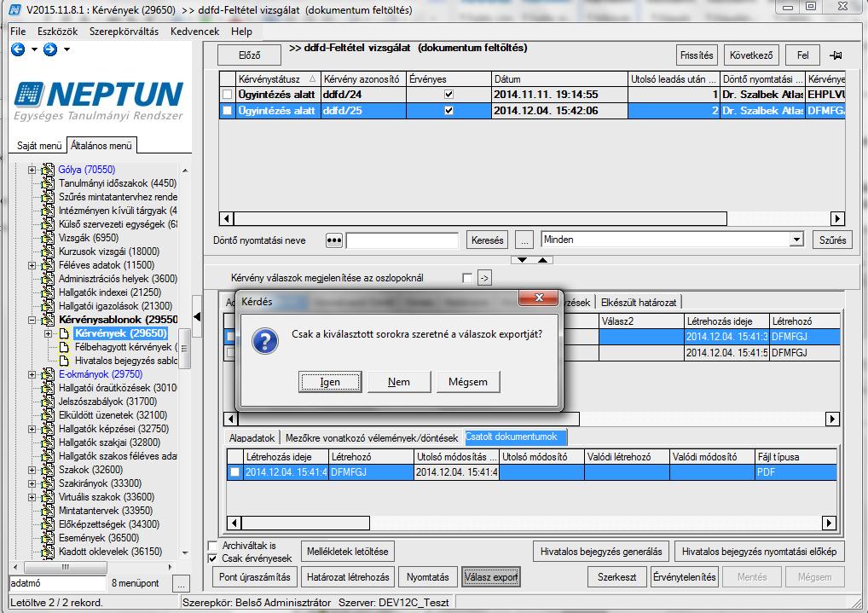The height and width of the screenshot is (613, 868).
Task: Open the Szerepkörváltás menu
Action: coord(124,32)
